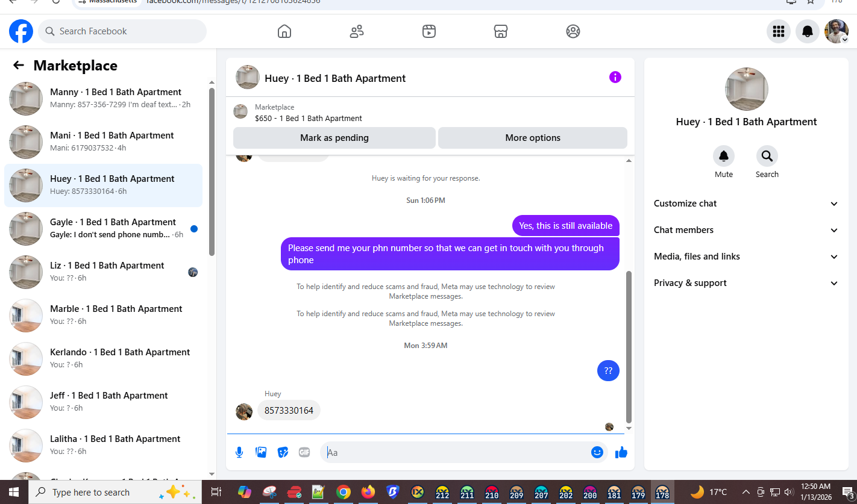Viewport: 857px width, 504px height.
Task: Open the Facebook apps grid menu
Action: tap(779, 31)
